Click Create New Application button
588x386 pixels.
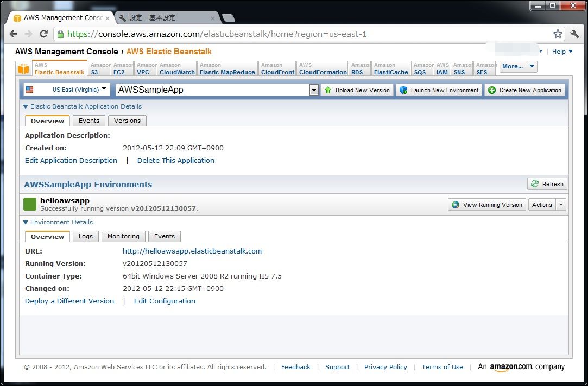click(x=524, y=90)
